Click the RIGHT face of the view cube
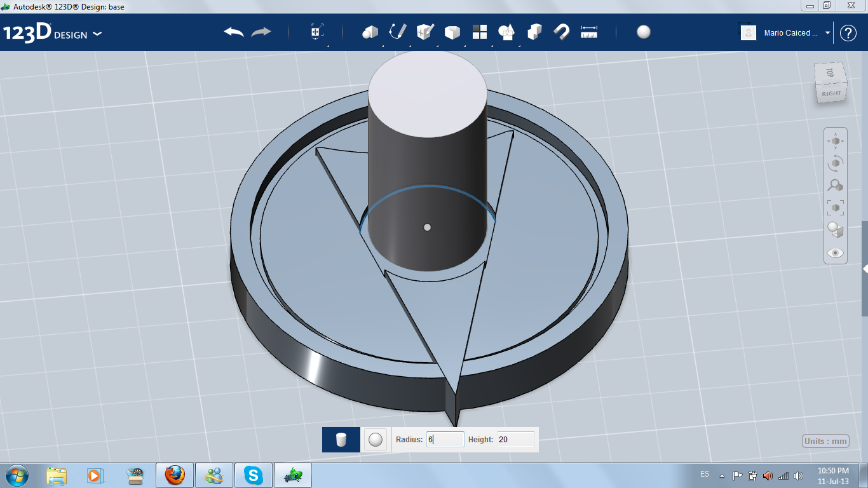Screen dimensions: 868x488 831,93
